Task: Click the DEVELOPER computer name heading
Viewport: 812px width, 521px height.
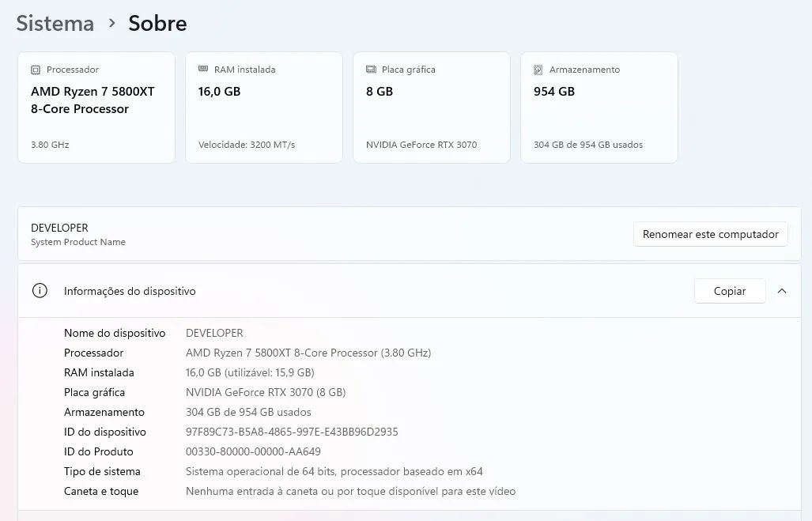Action: pos(59,228)
